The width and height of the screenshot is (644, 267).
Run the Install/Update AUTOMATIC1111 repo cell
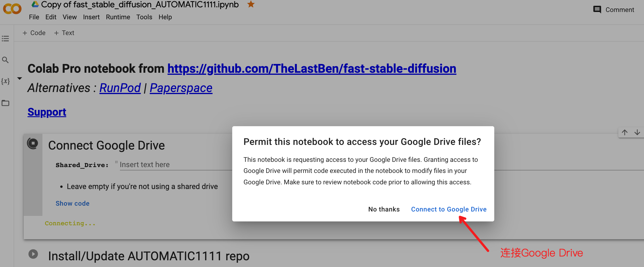coord(33,254)
